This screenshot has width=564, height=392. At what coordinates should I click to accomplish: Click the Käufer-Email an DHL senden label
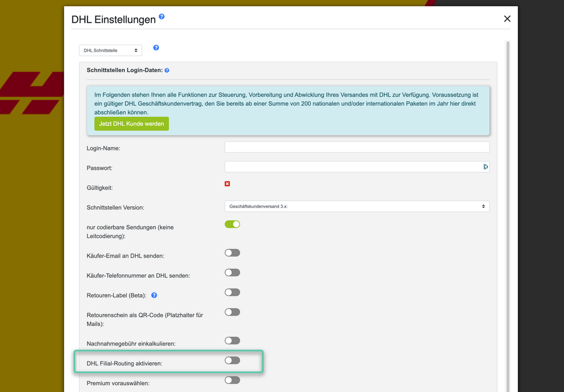[x=125, y=256]
